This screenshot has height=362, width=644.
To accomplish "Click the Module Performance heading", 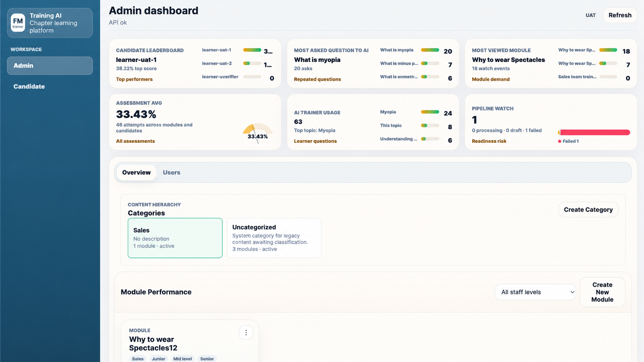I will coord(156,292).
